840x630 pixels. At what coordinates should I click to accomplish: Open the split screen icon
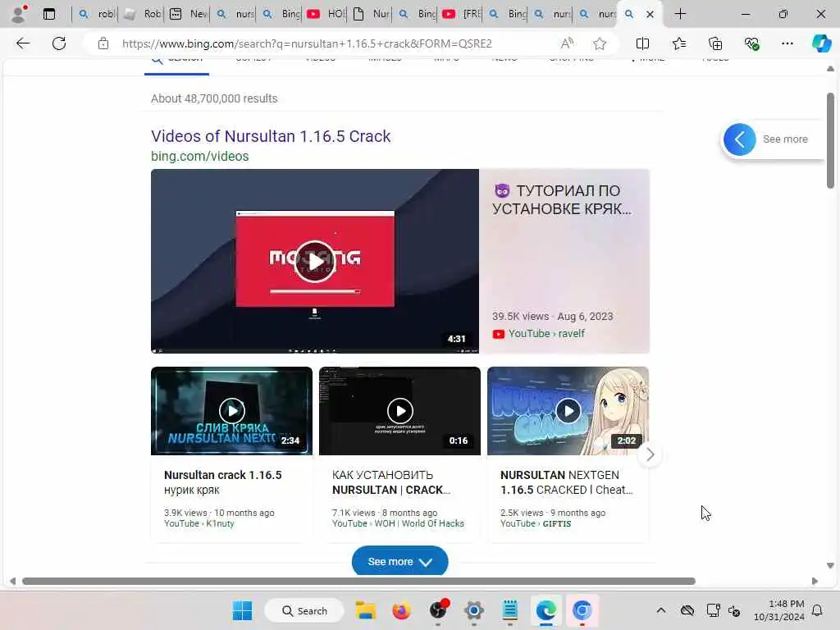(x=642, y=43)
